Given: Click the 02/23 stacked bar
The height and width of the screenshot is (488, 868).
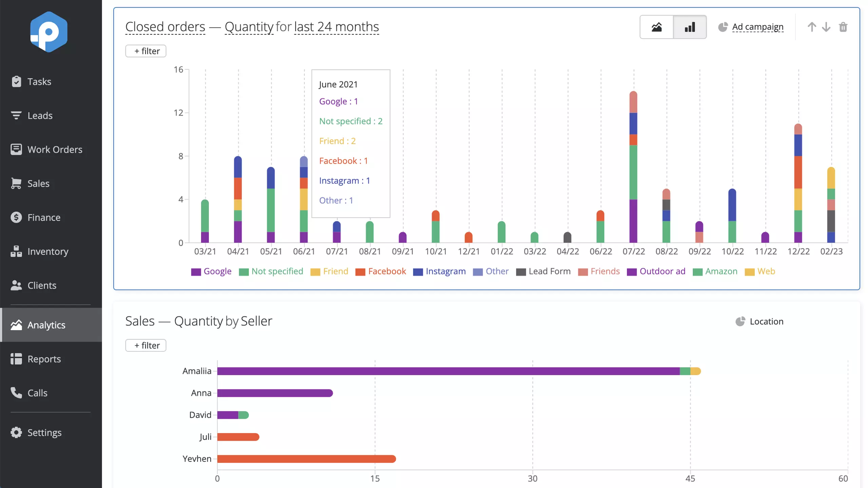Looking at the screenshot, I should [x=831, y=205].
